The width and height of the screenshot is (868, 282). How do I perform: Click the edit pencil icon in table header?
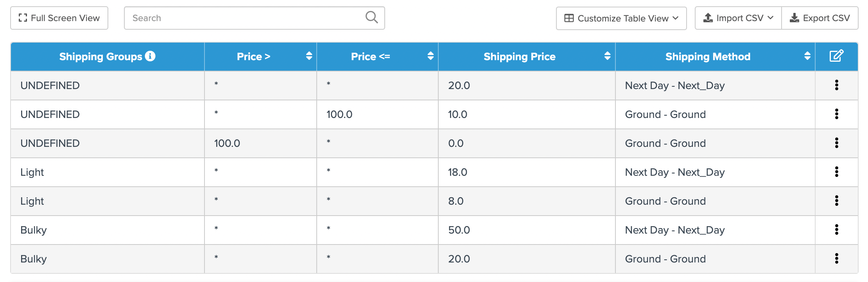(x=836, y=56)
